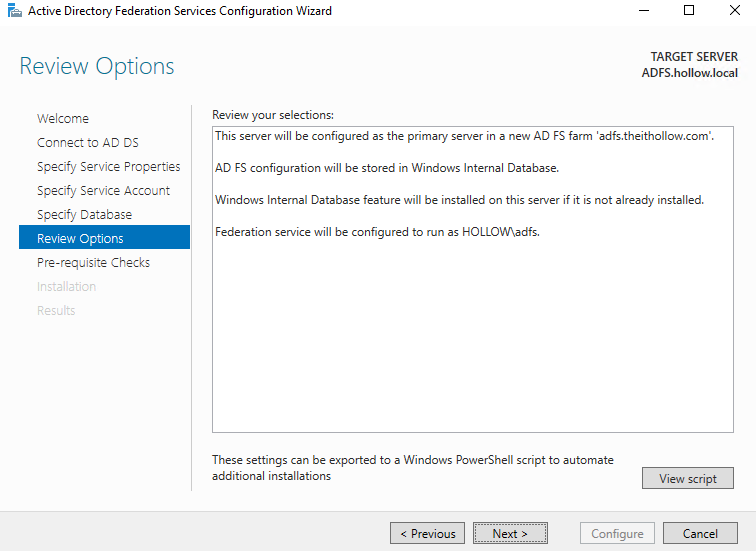756x551 pixels.
Task: Open the Specify Database step
Action: [84, 215]
